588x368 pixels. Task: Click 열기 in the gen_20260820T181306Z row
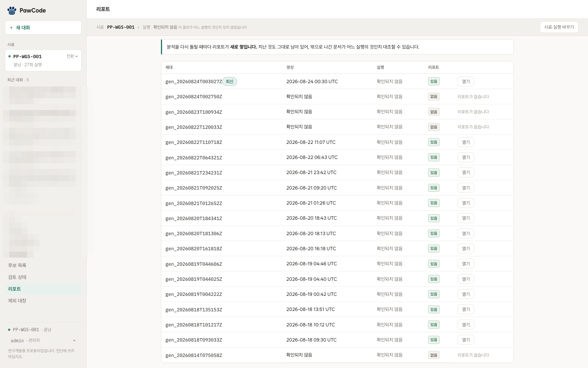click(x=466, y=233)
